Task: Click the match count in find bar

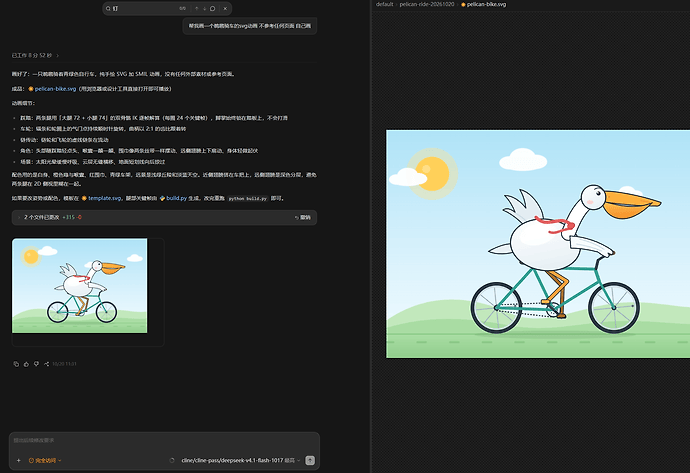Action: pos(183,8)
